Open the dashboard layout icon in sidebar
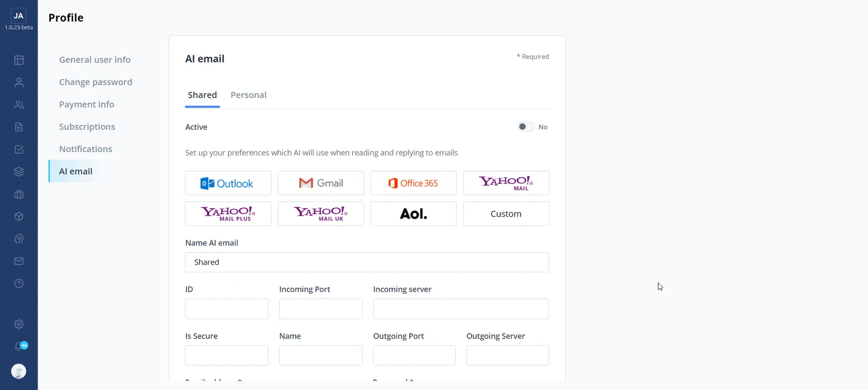This screenshot has width=868, height=390. [19, 60]
